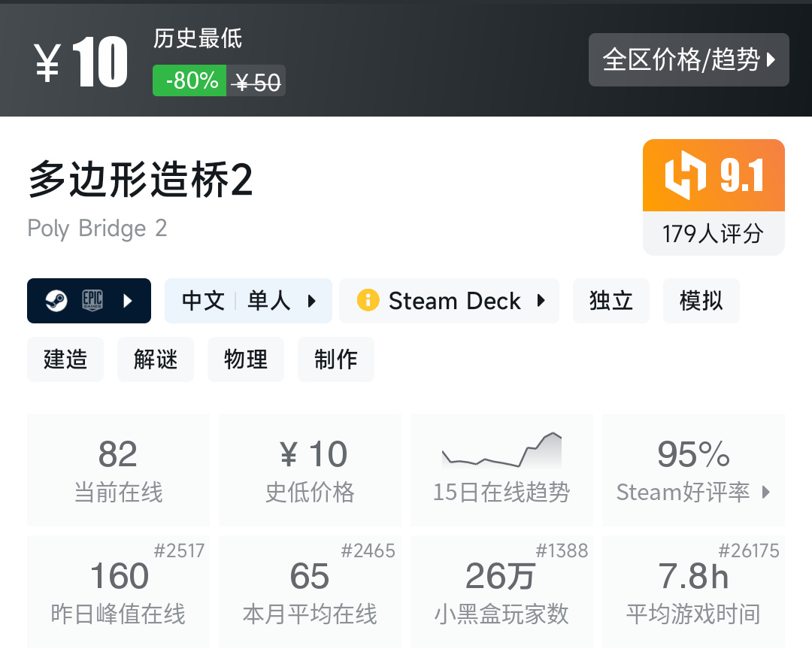Click the Steam Deck yellow info icon
The height and width of the screenshot is (655, 812).
click(x=368, y=301)
